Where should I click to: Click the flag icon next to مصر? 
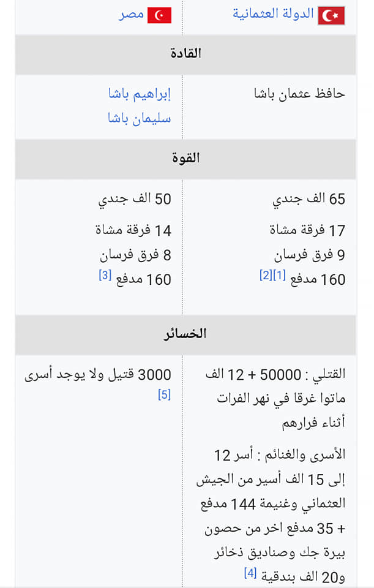tap(159, 15)
